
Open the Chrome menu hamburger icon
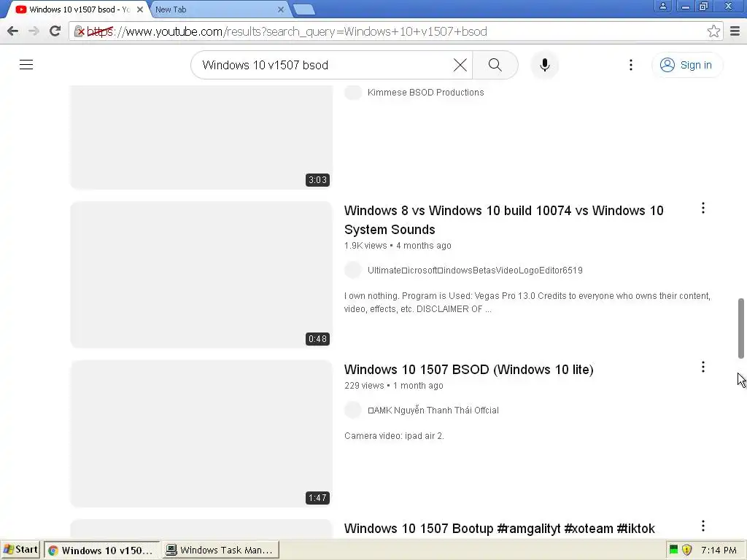click(735, 31)
